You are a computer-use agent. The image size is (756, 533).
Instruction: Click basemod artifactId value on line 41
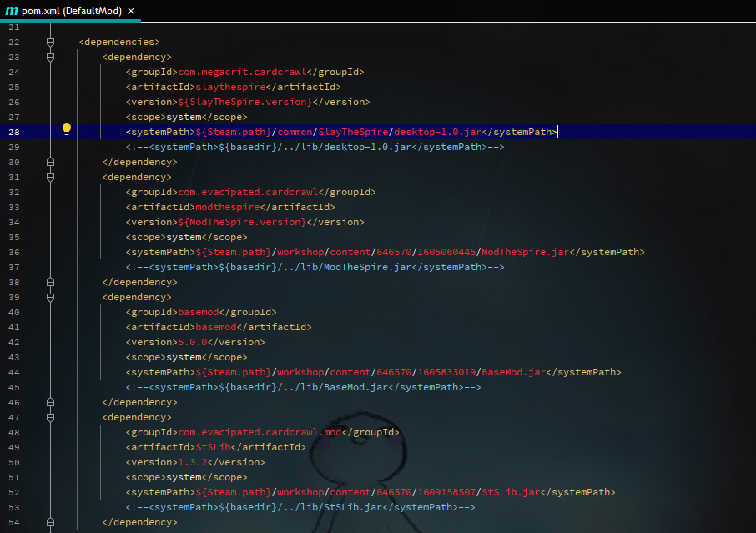pyautogui.click(x=215, y=327)
